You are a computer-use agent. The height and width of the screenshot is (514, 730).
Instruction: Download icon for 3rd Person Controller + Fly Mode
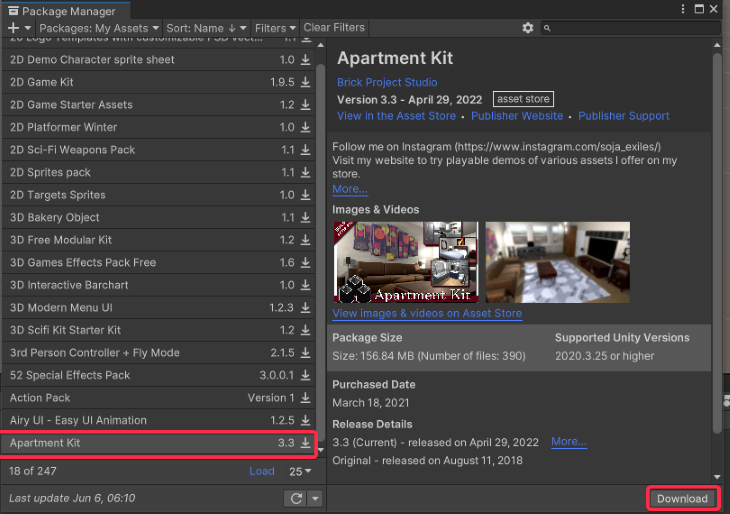[x=305, y=353]
